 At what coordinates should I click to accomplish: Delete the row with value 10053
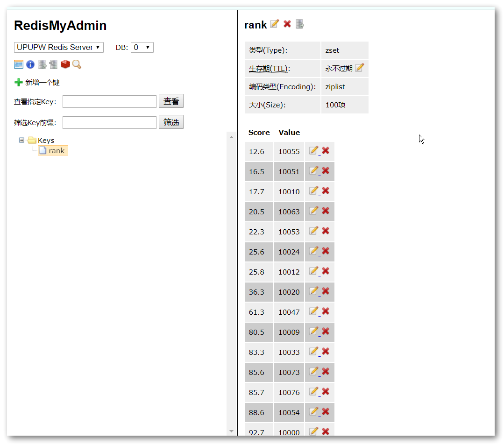[326, 231]
